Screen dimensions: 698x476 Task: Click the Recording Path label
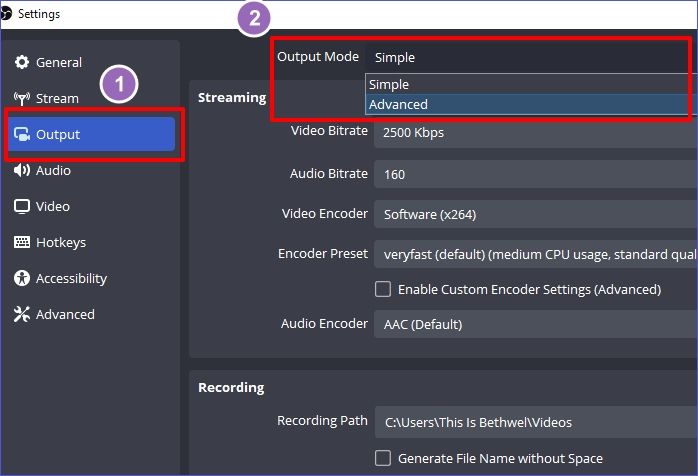coord(322,421)
